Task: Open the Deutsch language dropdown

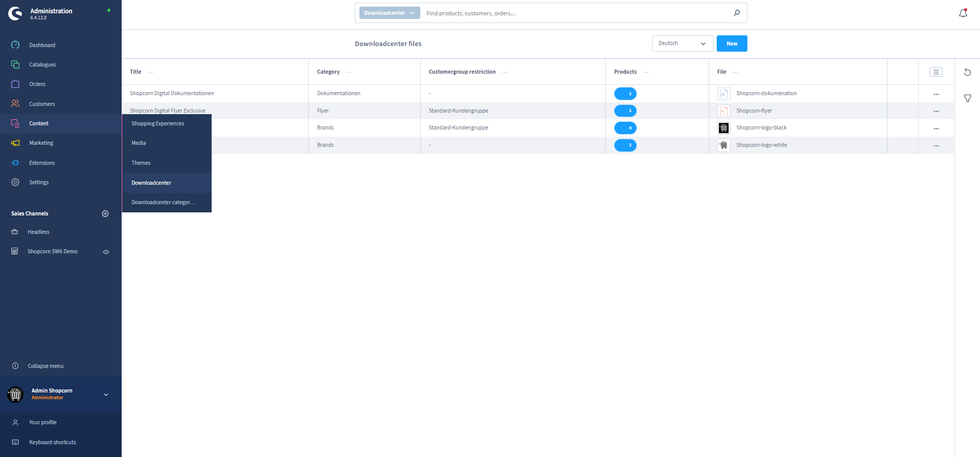Action: (x=682, y=43)
